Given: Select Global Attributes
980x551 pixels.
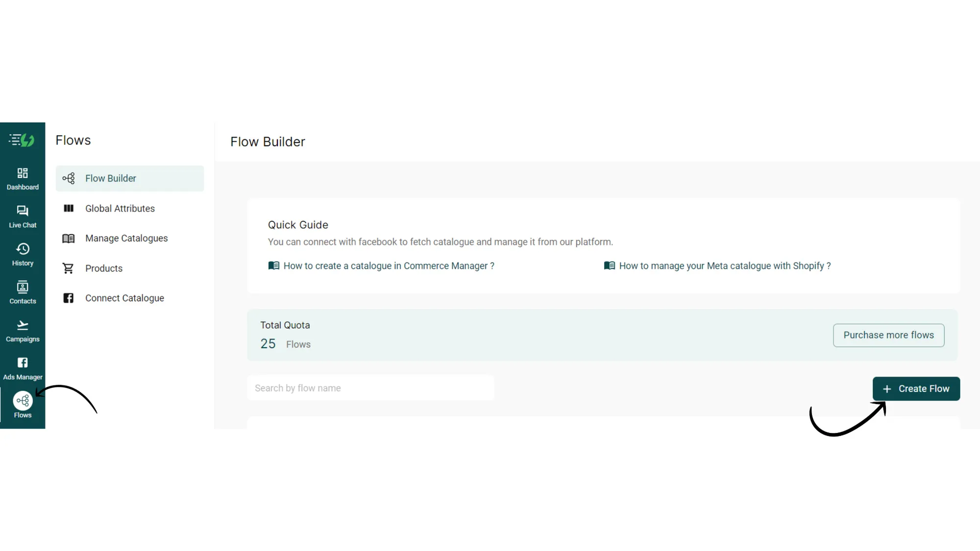Looking at the screenshot, I should point(120,208).
